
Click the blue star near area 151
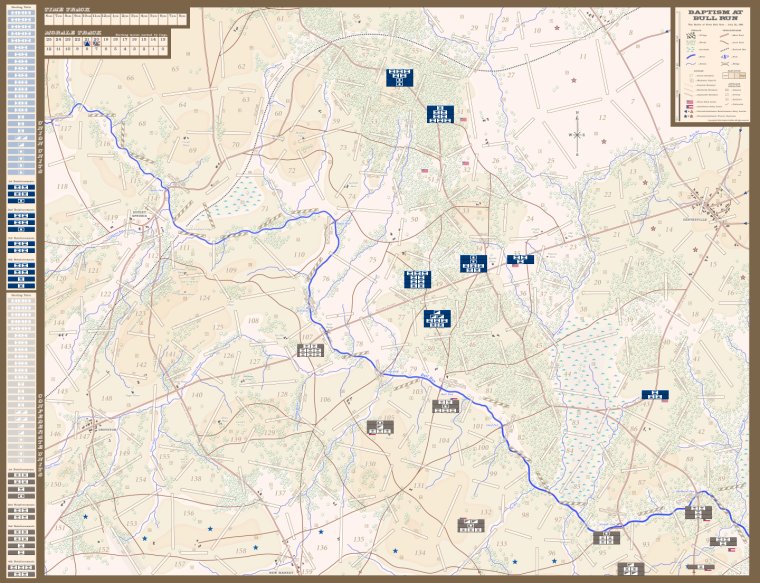coord(85,517)
